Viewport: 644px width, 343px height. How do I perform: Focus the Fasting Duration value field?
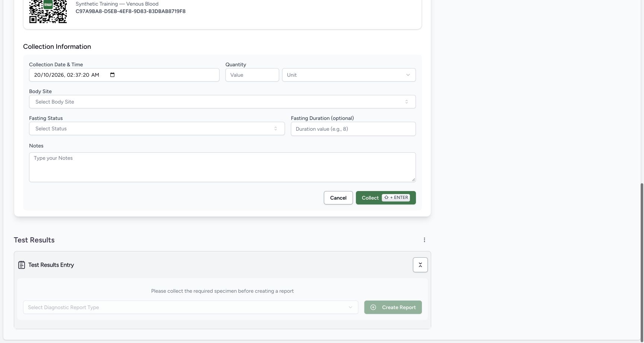click(353, 129)
